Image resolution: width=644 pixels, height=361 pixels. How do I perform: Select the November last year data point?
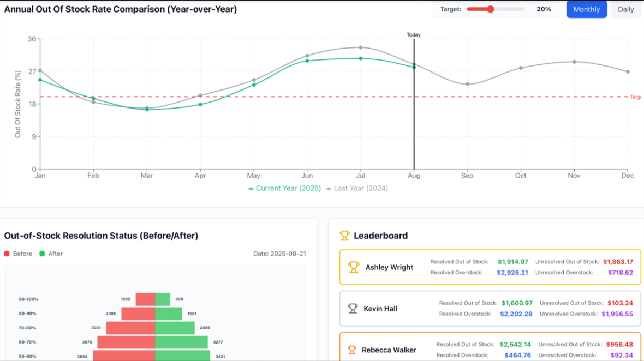(574, 62)
